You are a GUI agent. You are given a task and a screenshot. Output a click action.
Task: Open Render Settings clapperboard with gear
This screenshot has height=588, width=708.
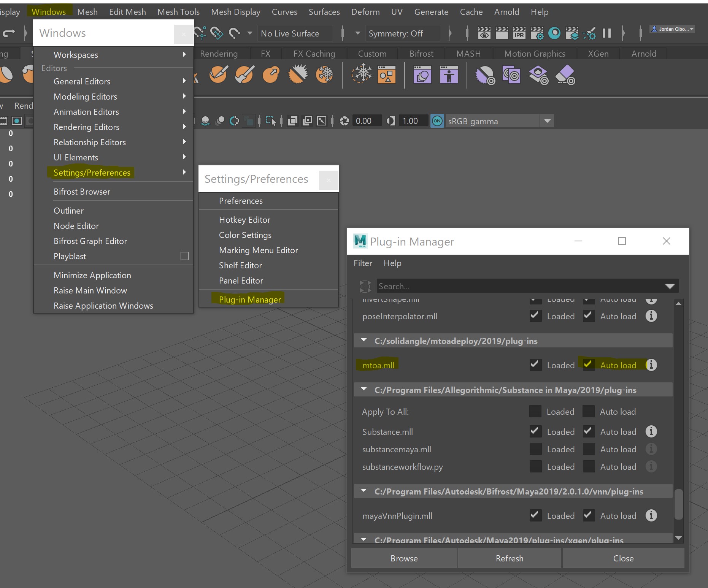pos(537,33)
